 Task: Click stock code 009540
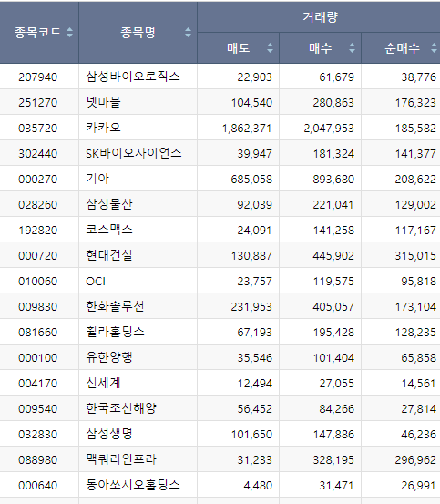pyautogui.click(x=38, y=409)
